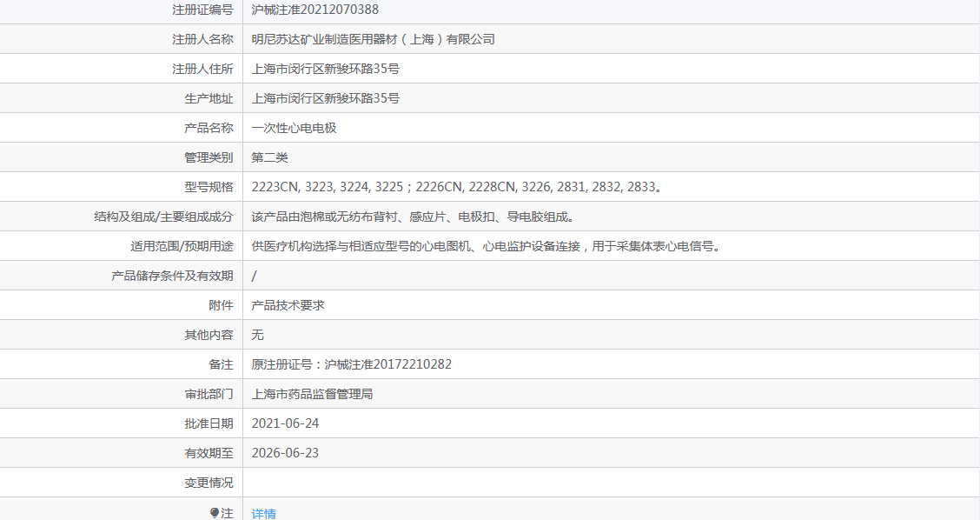Click the 注册人名称 label
This screenshot has width=980, height=520.
click(202, 39)
